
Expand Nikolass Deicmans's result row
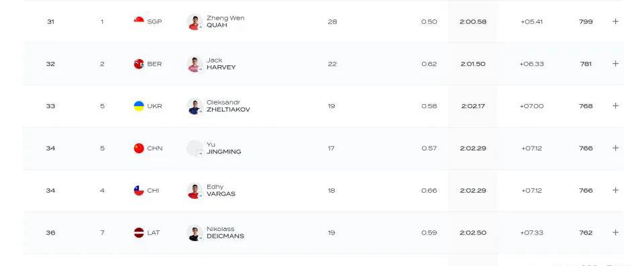[615, 232]
